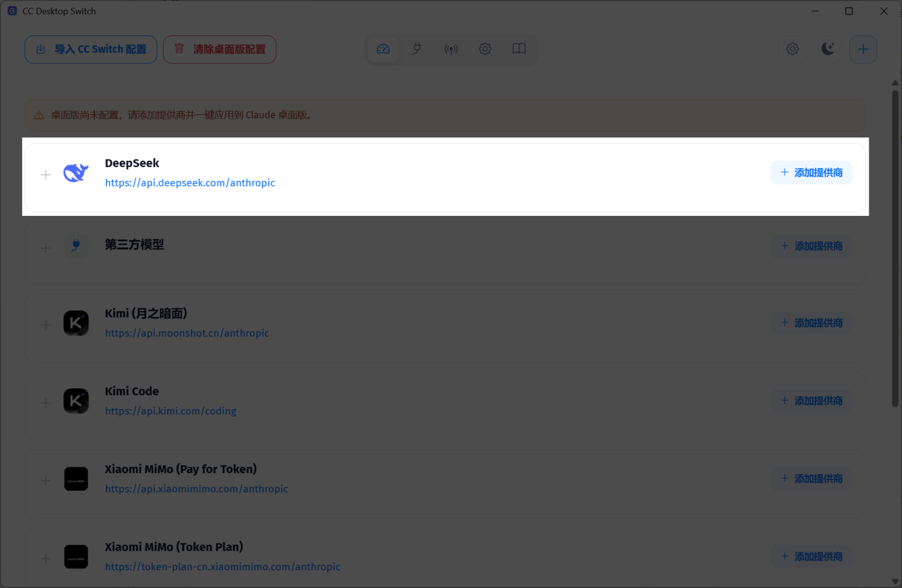
Task: Toggle dark mode moon icon
Action: tap(828, 49)
